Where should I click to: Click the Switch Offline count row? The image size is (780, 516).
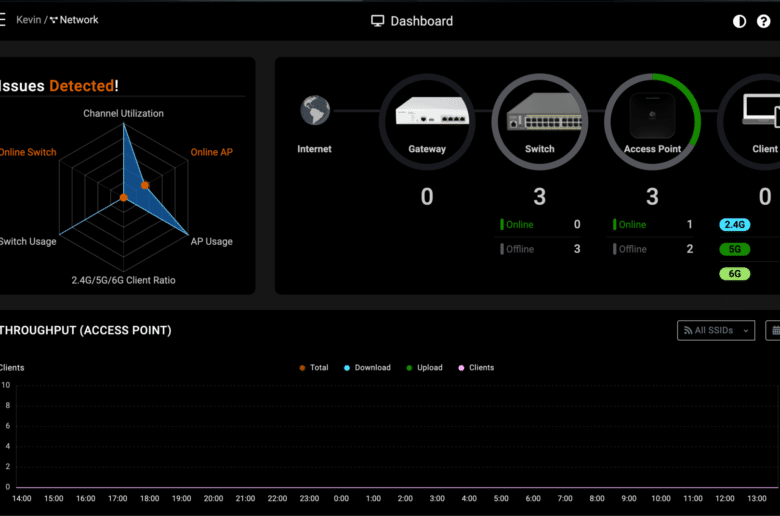[540, 249]
